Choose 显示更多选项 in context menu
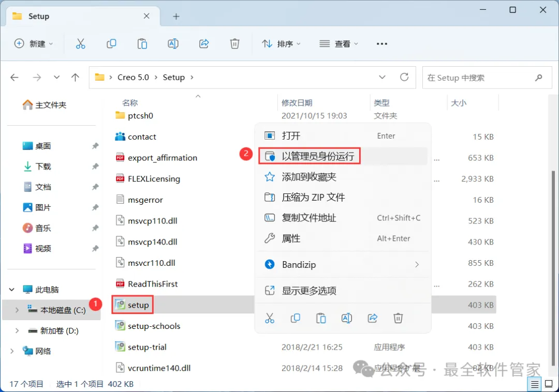Viewport: 559px width, 392px height. (342, 291)
